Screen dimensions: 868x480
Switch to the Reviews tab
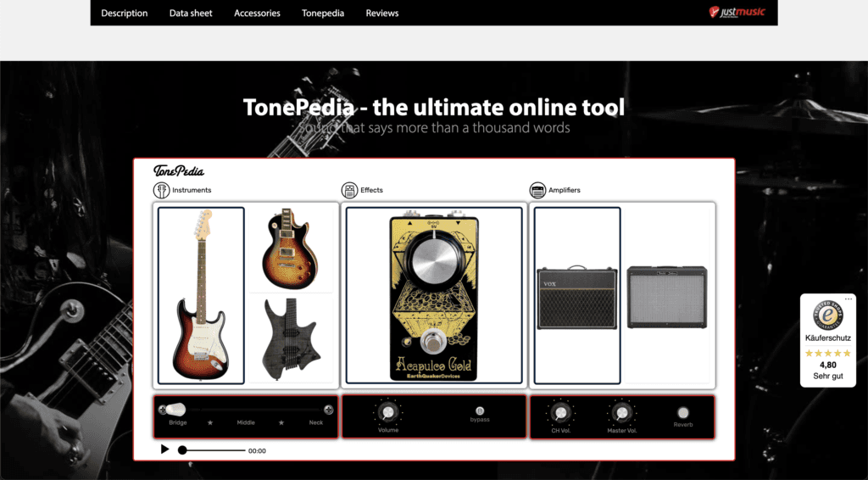[x=381, y=13]
